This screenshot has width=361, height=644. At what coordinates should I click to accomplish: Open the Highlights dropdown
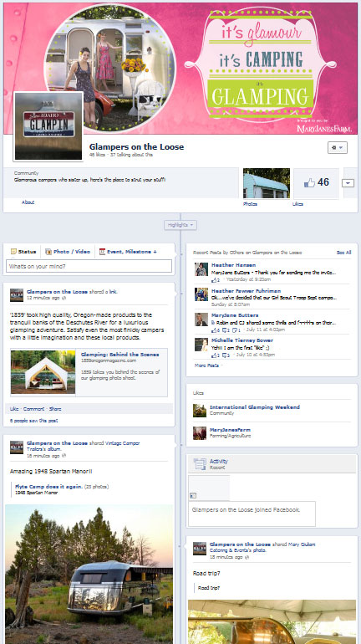[x=180, y=225]
